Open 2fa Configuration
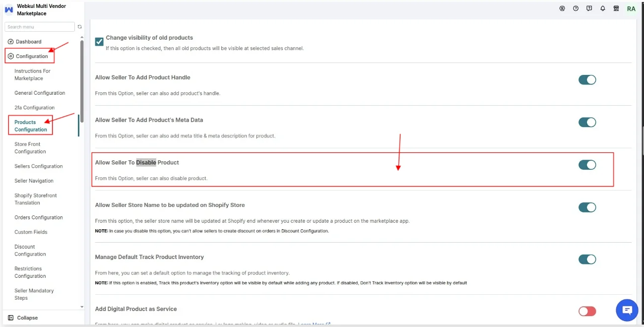Viewport: 644px width, 327px height. point(34,108)
